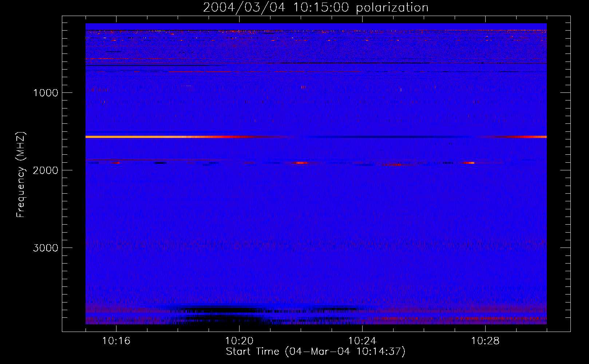589x364 pixels.
Task: Click the 10:16 time tick label
Action: coord(116,341)
